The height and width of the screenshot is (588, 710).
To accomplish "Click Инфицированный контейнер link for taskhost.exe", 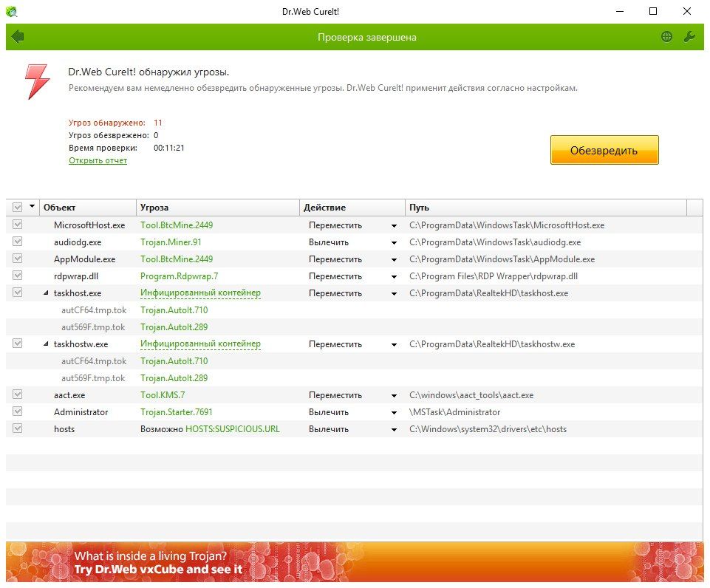I will 201,293.
